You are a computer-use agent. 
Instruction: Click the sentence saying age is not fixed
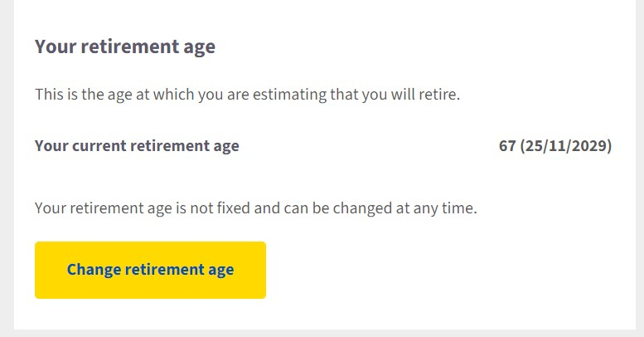point(255,208)
